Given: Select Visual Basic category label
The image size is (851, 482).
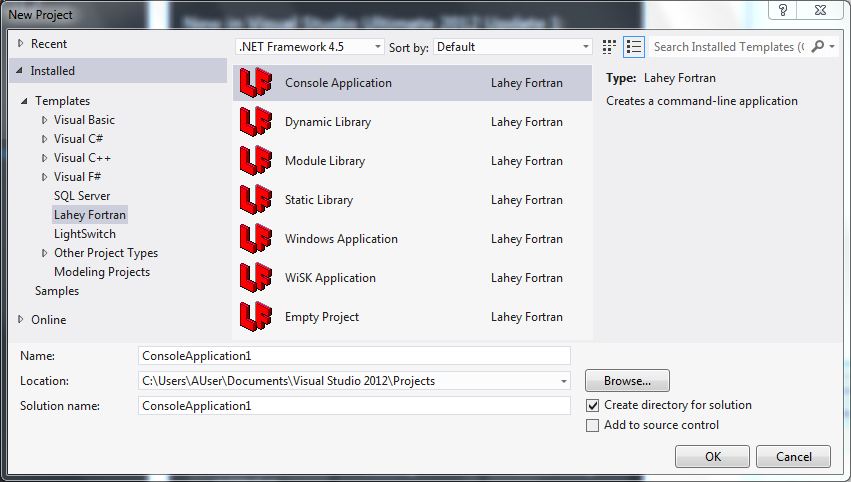Looking at the screenshot, I should tap(84, 120).
